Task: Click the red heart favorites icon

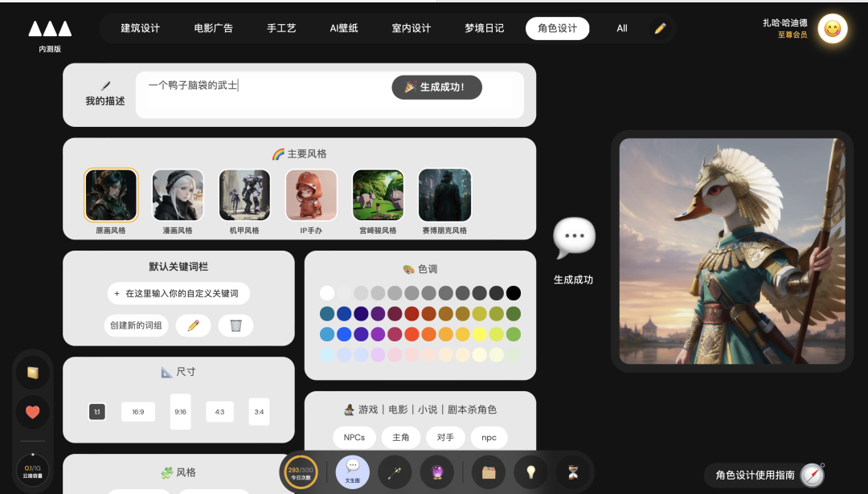Action: point(33,411)
